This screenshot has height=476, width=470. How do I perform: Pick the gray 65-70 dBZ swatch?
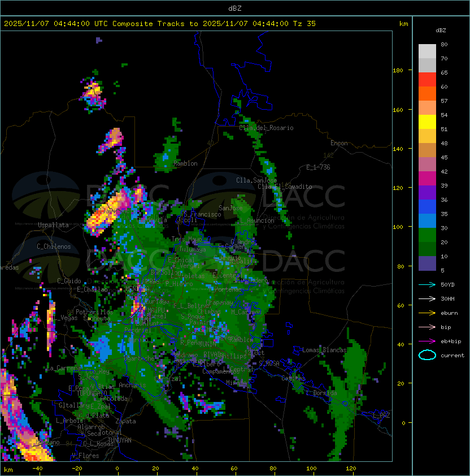(427, 65)
